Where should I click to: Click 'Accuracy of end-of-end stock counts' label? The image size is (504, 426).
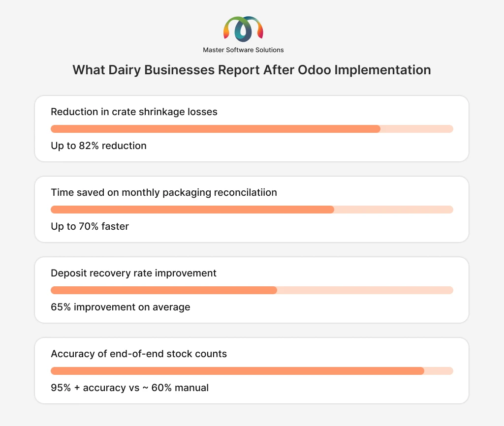139,354
